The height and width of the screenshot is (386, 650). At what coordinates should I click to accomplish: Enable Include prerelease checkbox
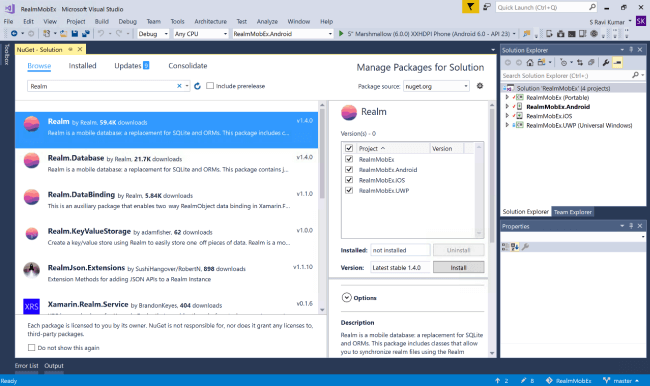210,85
